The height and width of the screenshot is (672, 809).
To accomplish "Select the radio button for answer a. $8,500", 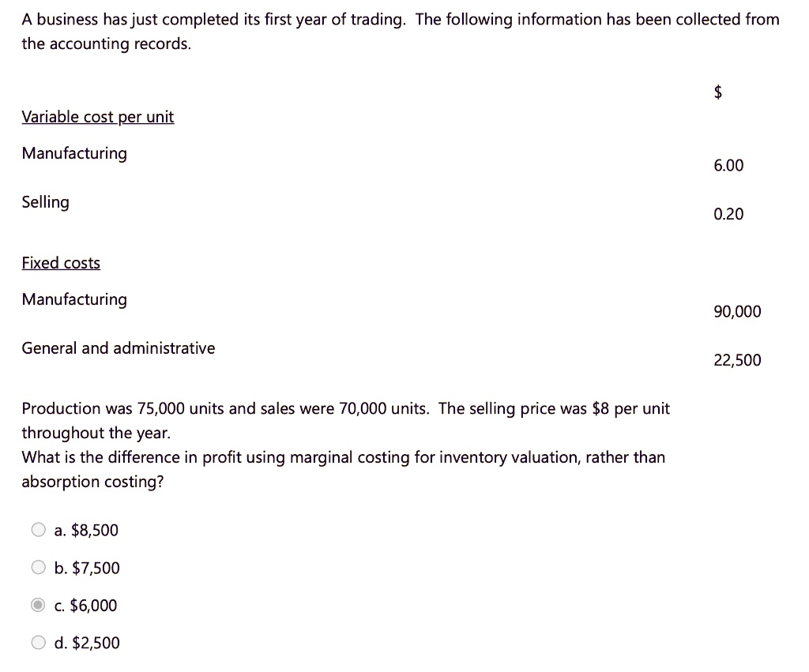I will pyautogui.click(x=38, y=529).
